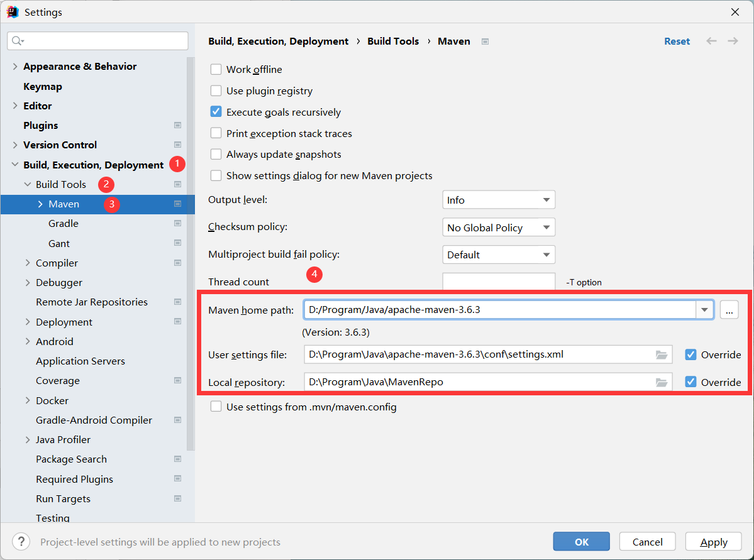
Task: Toggle Always update snapshots checkbox
Action: tap(216, 155)
